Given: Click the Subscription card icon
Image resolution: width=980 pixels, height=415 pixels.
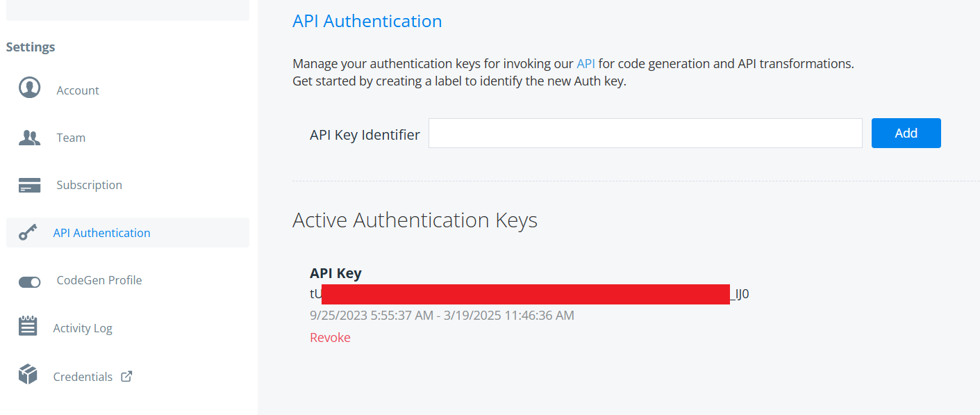Looking at the screenshot, I should 29,185.
